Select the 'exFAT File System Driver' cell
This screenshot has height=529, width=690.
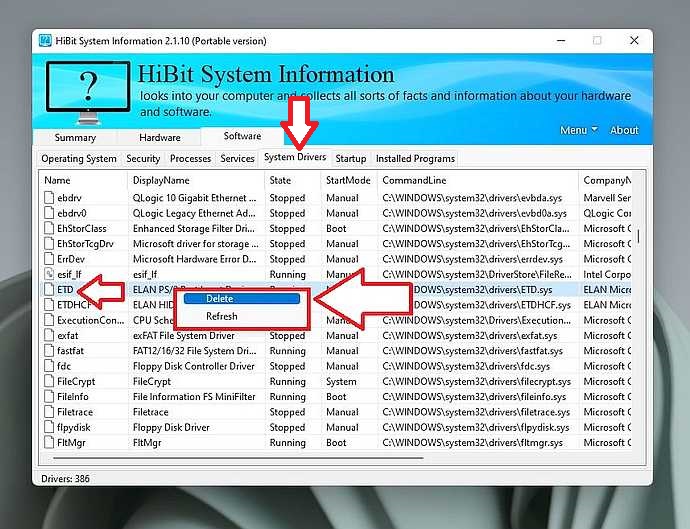tap(184, 336)
